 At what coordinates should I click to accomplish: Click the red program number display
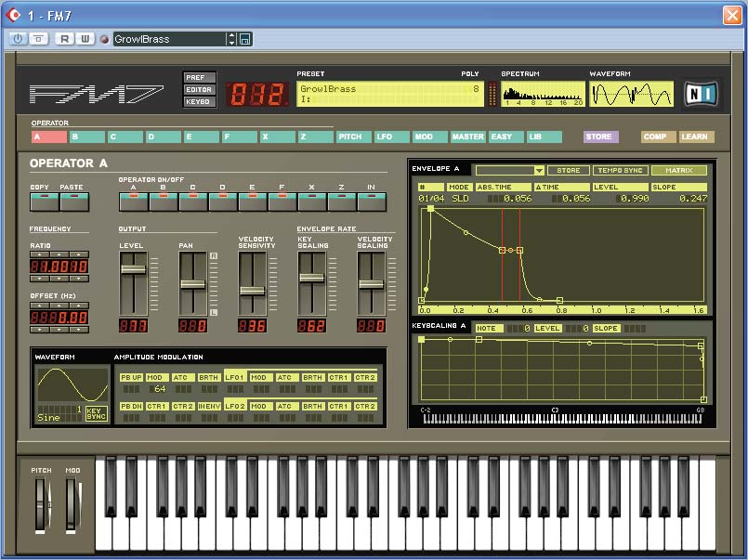257,94
